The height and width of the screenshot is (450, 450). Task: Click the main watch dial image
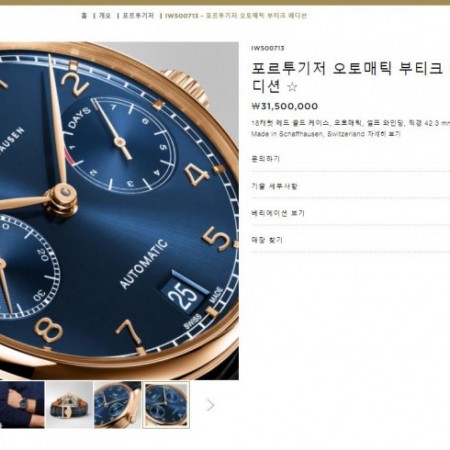point(119,211)
